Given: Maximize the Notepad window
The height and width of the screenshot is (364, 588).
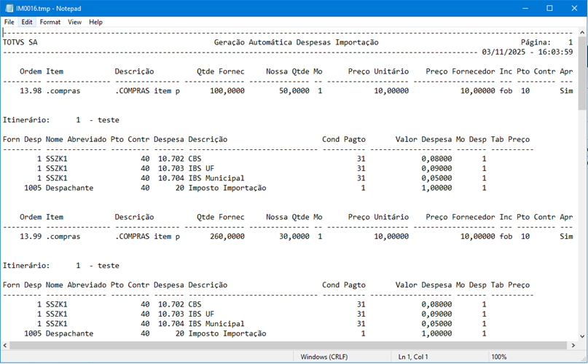Looking at the screenshot, I should click(x=549, y=8).
